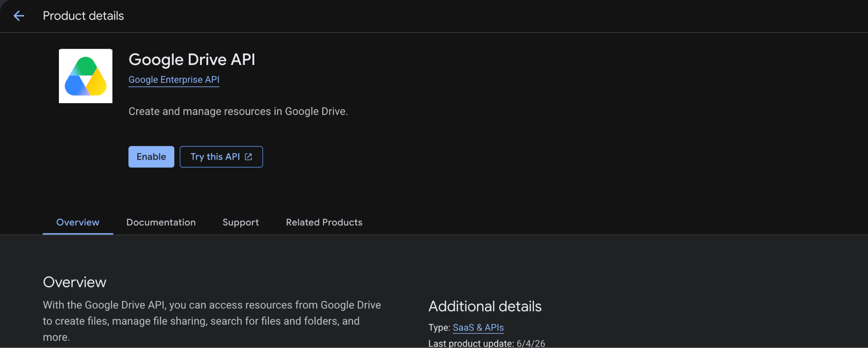Enable the Google Drive API
The height and width of the screenshot is (348, 868).
tap(151, 157)
